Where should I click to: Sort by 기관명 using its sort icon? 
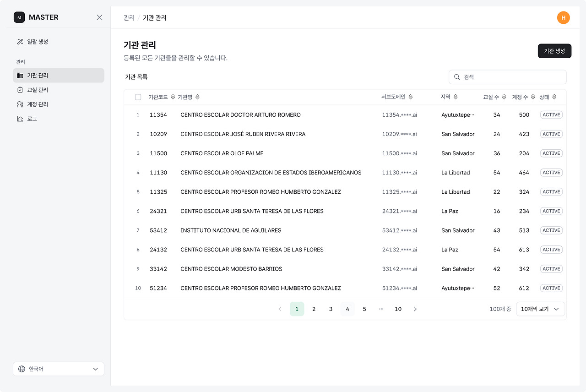197,97
